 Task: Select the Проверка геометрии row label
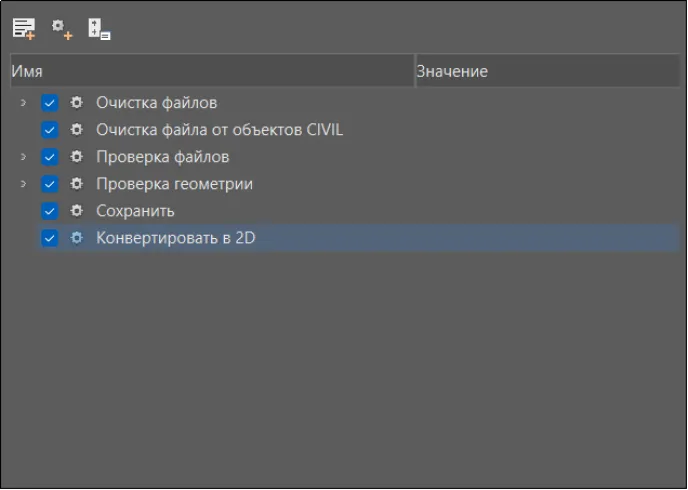coord(174,184)
